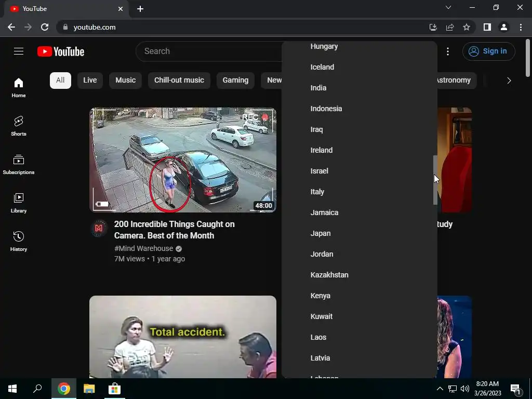Open 200 Incredible Things Caught on Camera title
532x399 pixels.
point(175,230)
